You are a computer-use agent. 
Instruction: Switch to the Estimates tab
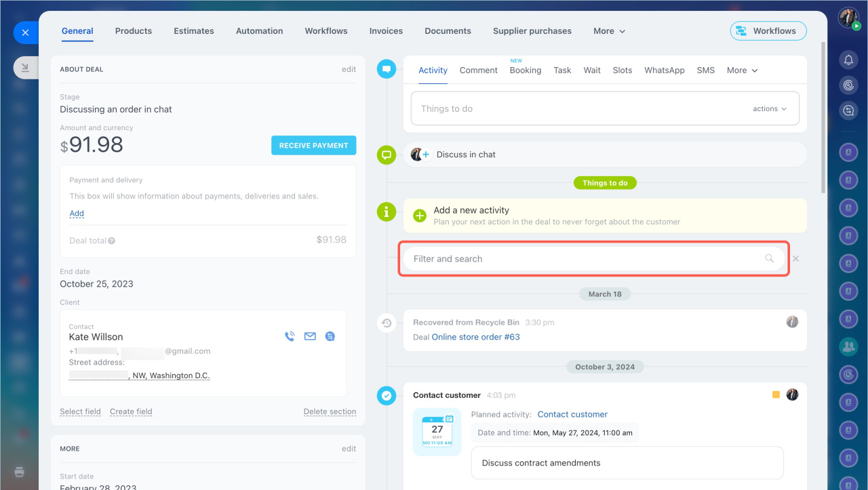194,31
